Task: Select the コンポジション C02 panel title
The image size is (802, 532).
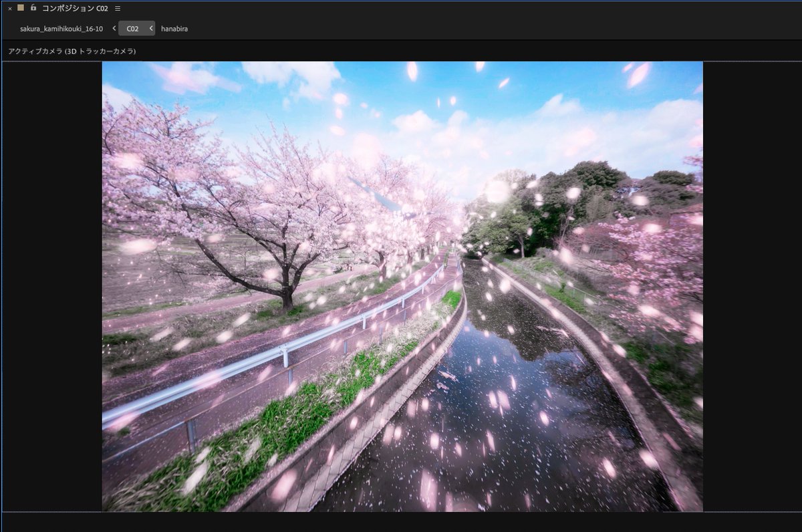Action: [75, 8]
